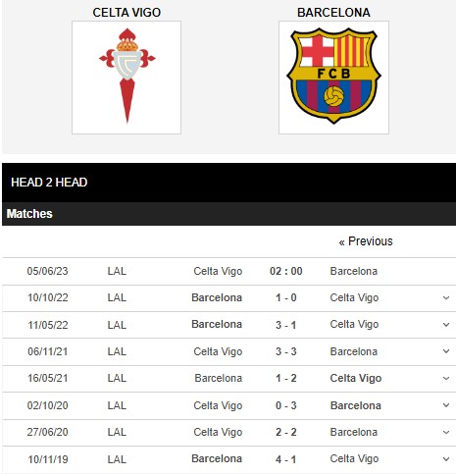
Task: Go to Previous matches link
Action: point(366,241)
